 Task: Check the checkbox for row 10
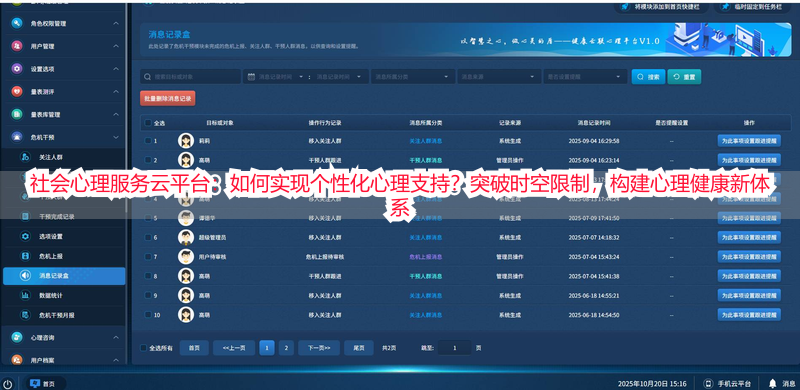[148, 314]
